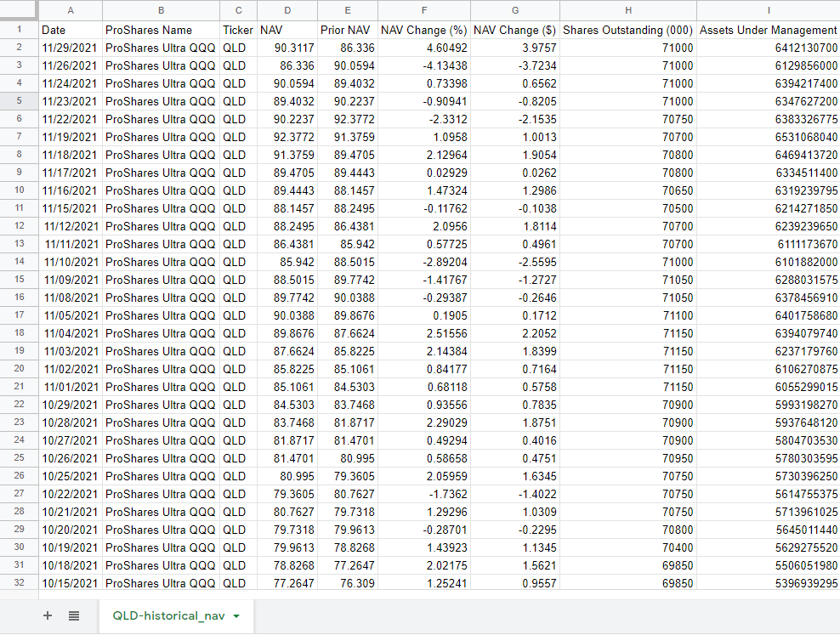The width and height of the screenshot is (840, 635).
Task: Select NAV change cell 0.02929
Action: pyautogui.click(x=423, y=173)
